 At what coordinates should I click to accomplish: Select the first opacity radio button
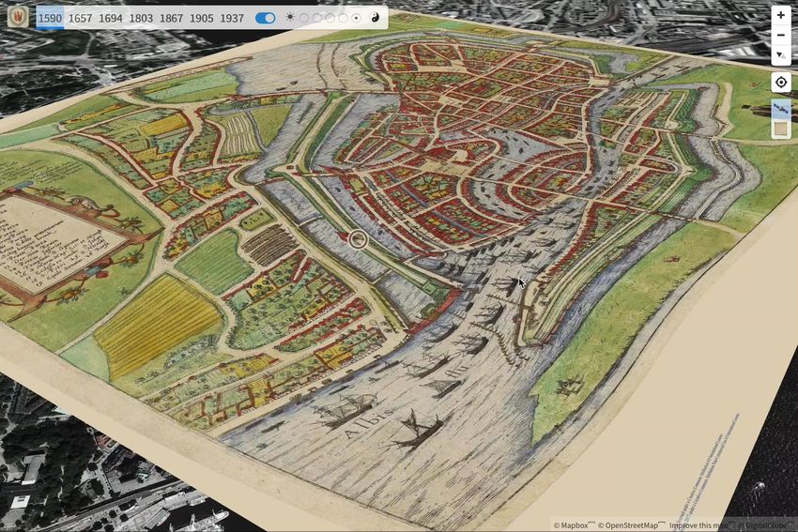pos(304,18)
